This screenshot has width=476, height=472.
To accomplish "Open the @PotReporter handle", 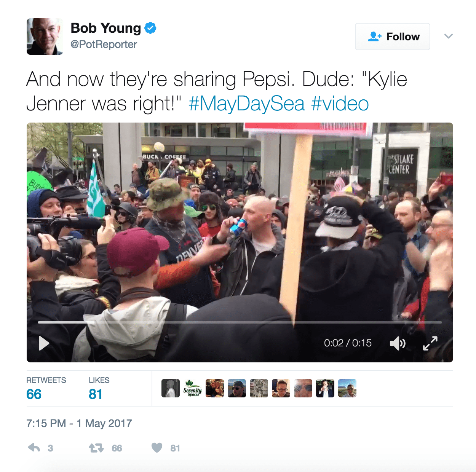I will [x=104, y=45].
